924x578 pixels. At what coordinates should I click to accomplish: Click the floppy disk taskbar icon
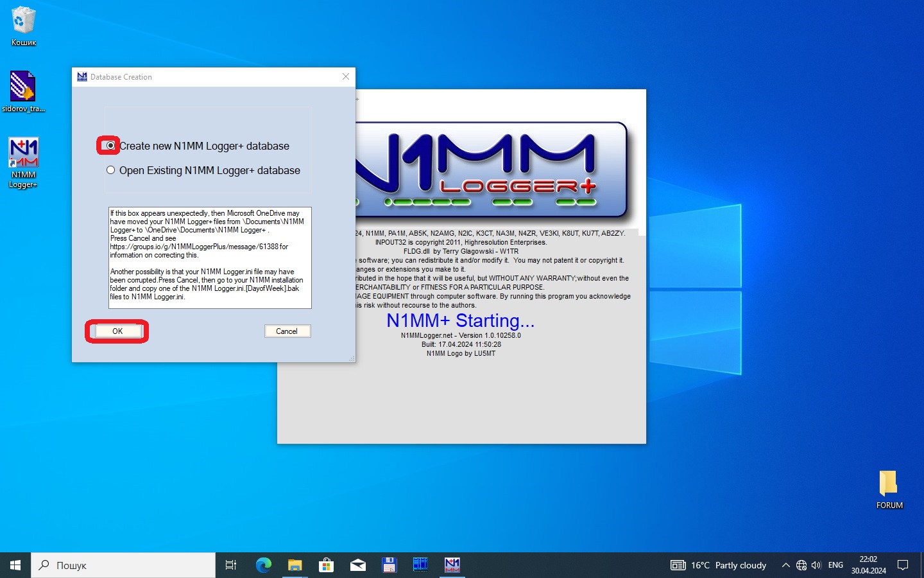pyautogui.click(x=389, y=565)
